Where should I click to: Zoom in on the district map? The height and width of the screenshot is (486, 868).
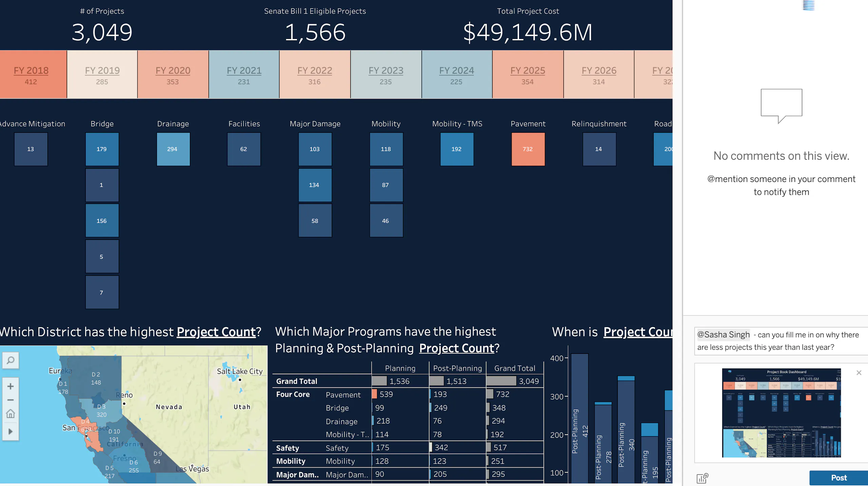pyautogui.click(x=11, y=386)
